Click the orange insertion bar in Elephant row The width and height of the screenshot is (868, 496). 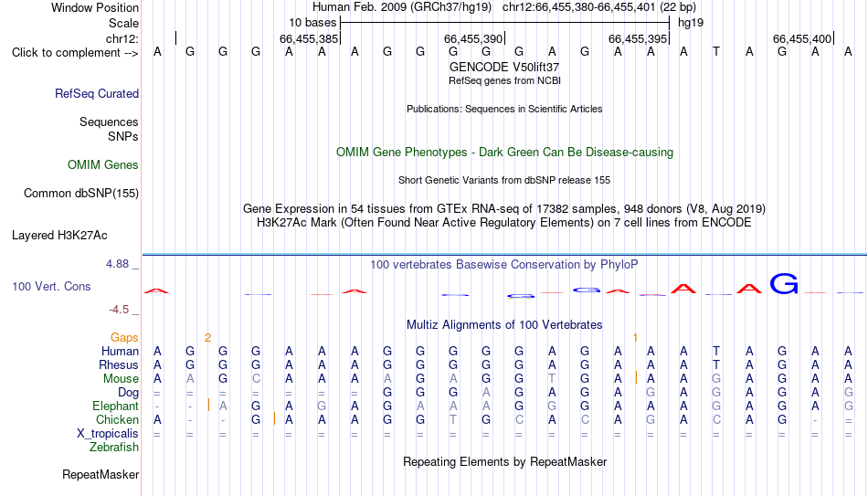click(x=208, y=406)
